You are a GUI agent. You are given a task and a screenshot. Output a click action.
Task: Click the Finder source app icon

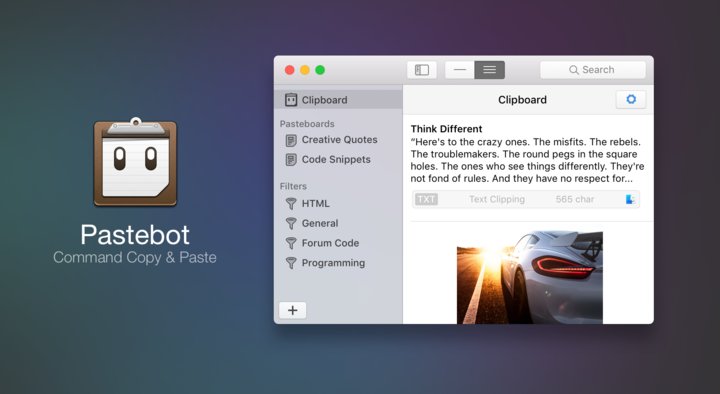click(x=630, y=199)
